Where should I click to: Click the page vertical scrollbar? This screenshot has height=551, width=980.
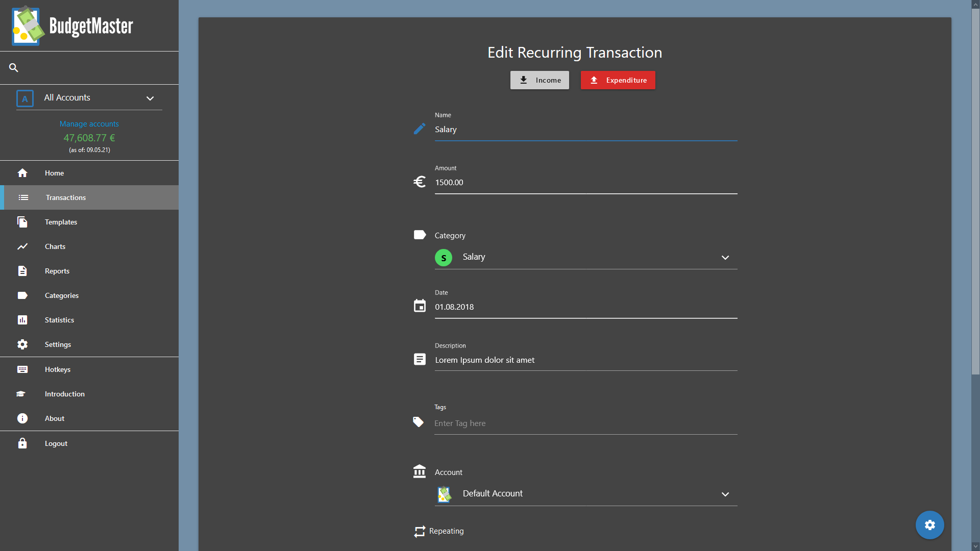tap(975, 191)
